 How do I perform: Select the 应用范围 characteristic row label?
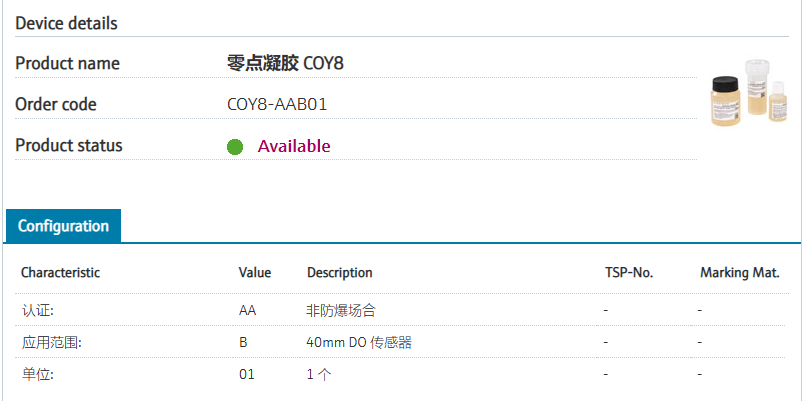(x=51, y=342)
